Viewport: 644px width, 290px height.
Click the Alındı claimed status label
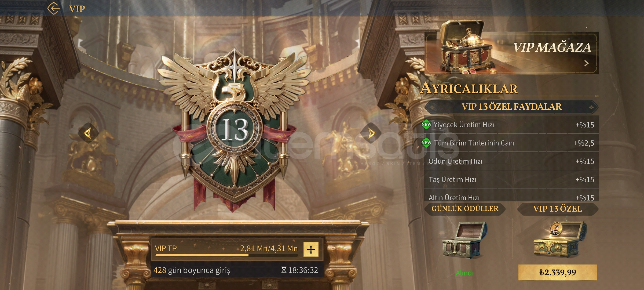[465, 273]
